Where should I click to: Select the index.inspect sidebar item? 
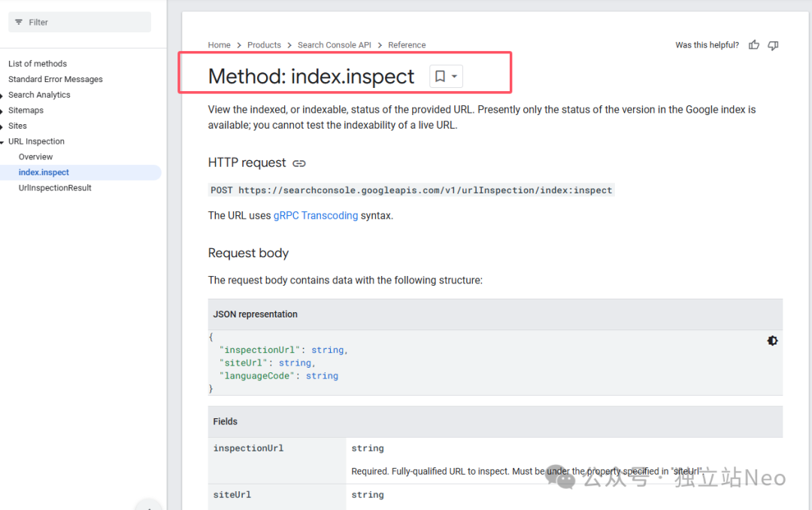(x=44, y=172)
